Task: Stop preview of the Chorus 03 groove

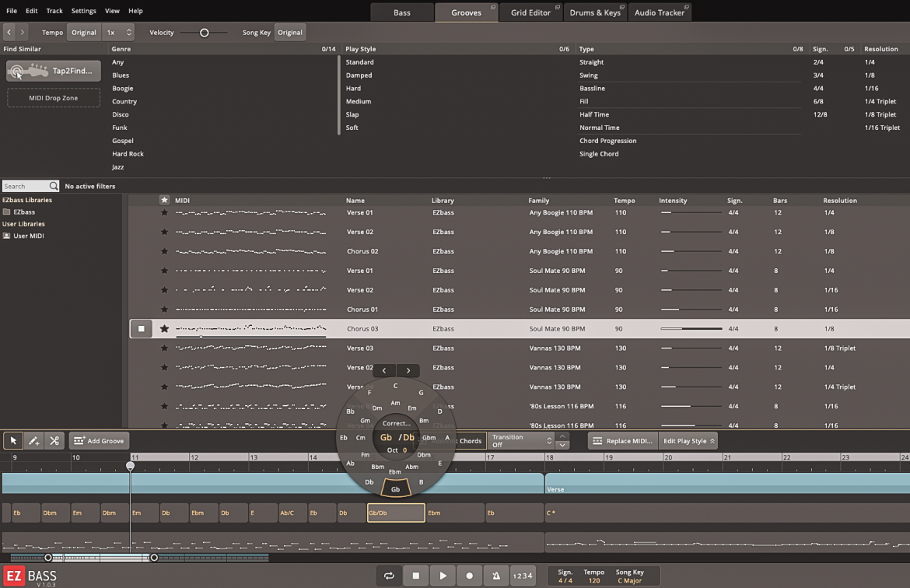Action: [141, 328]
